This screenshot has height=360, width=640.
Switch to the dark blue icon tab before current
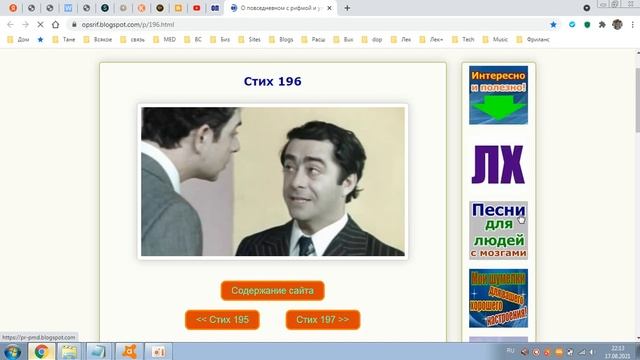215,8
